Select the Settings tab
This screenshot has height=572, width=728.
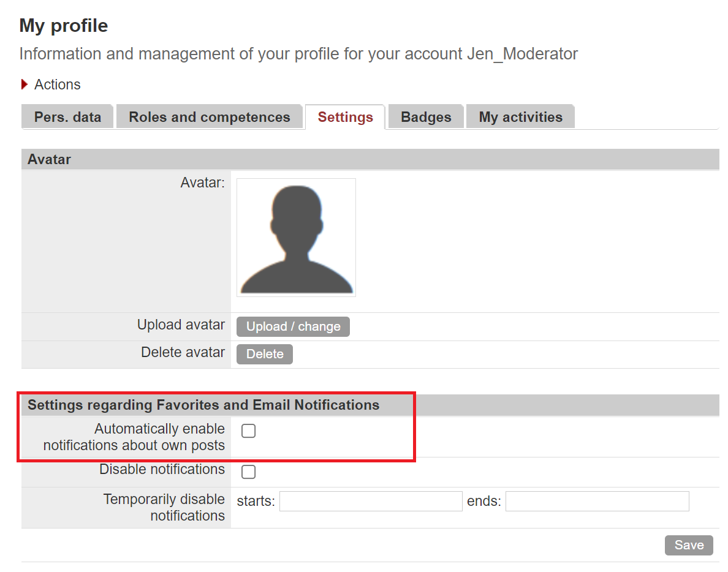click(345, 117)
